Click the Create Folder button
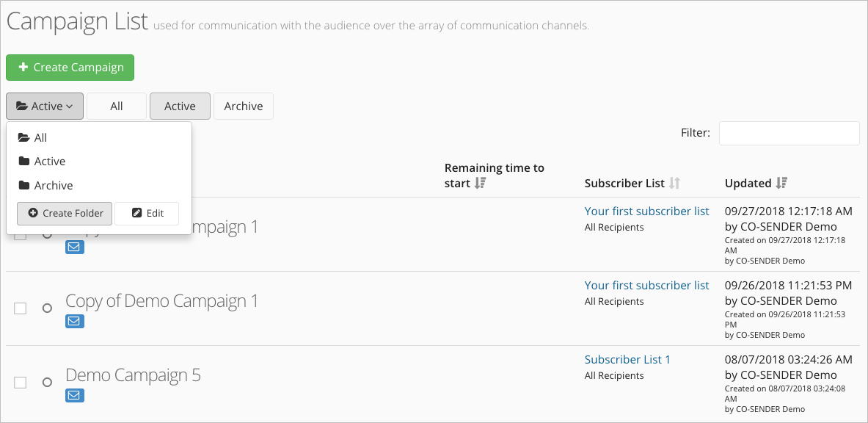The image size is (868, 423). [65, 214]
